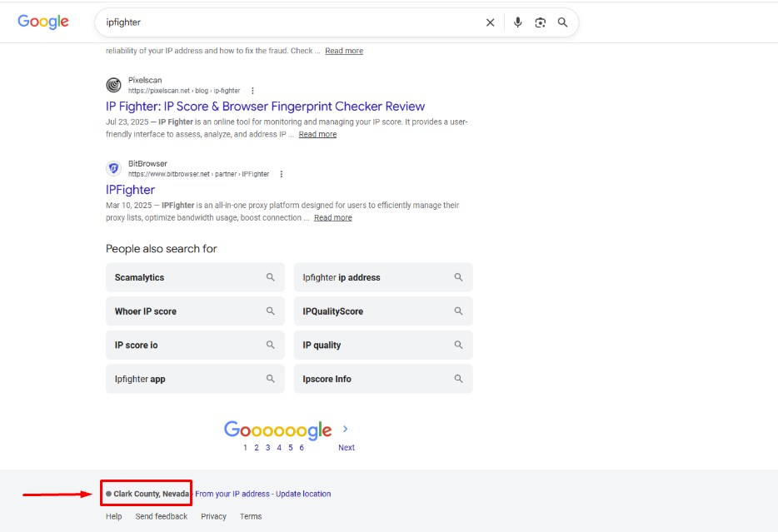This screenshot has width=778, height=532.
Task: Search for Ipscore Info suggestion
Action: pos(383,378)
